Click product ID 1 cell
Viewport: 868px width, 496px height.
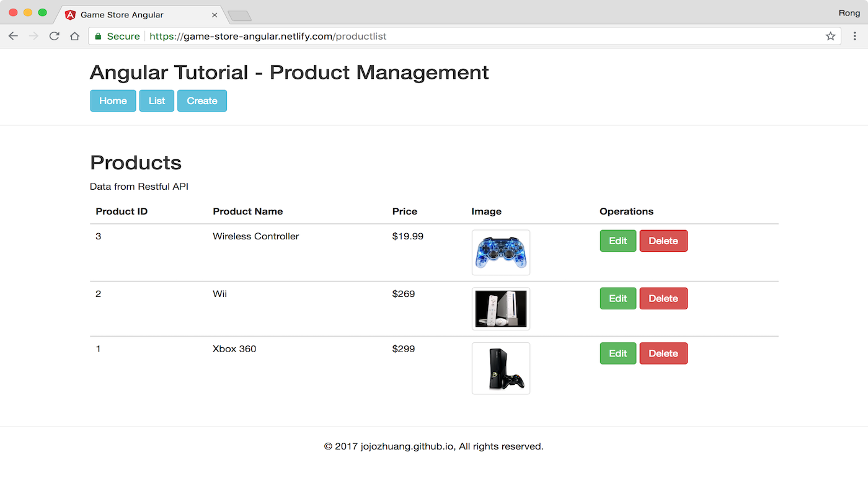point(99,349)
